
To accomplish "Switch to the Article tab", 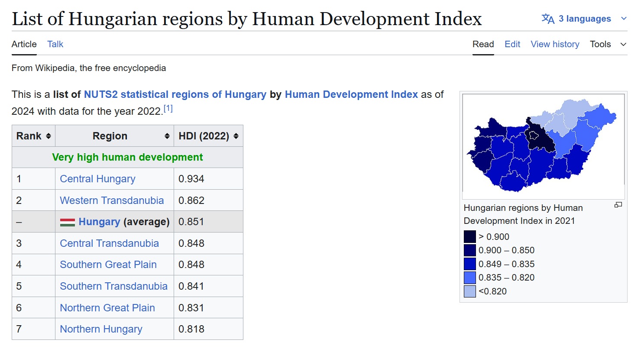I will 24,44.
